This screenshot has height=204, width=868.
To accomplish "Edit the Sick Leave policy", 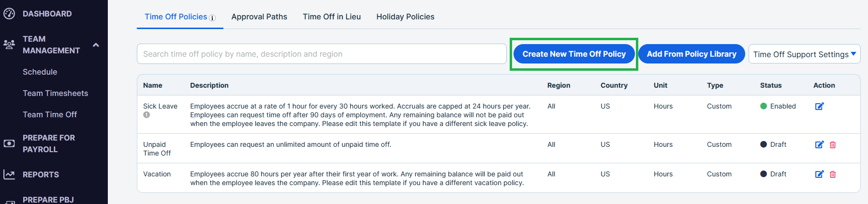I will (819, 106).
